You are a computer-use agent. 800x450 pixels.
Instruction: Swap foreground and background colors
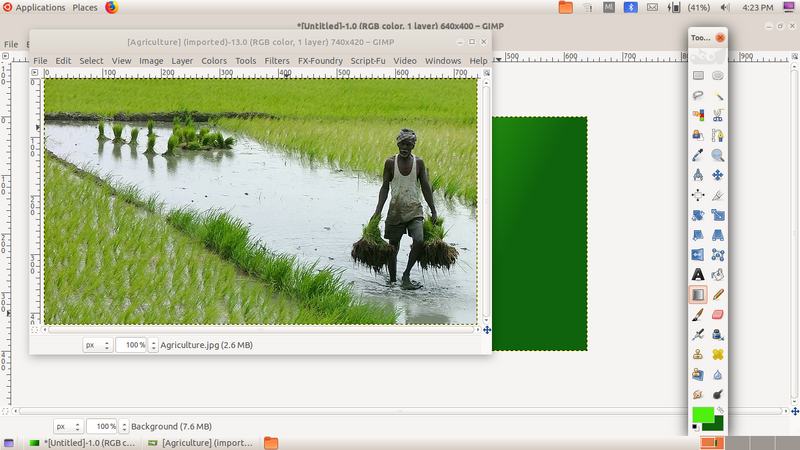(x=720, y=410)
